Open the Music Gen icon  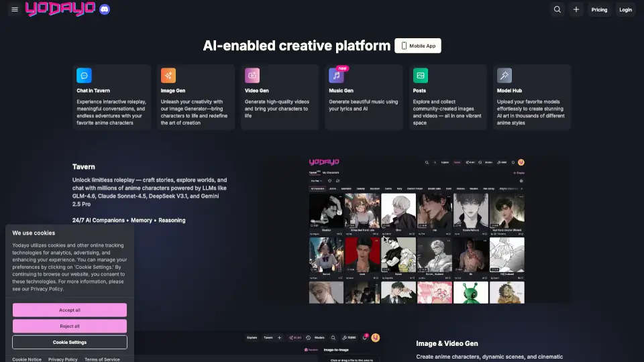(x=336, y=75)
